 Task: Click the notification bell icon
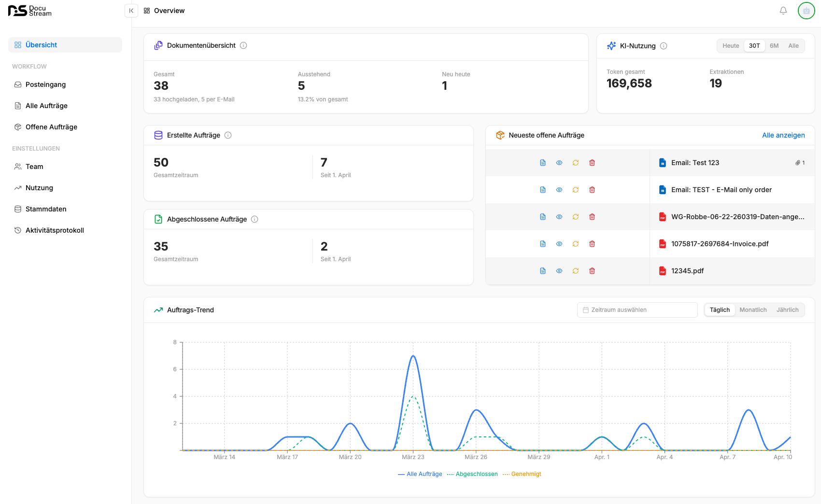(783, 11)
